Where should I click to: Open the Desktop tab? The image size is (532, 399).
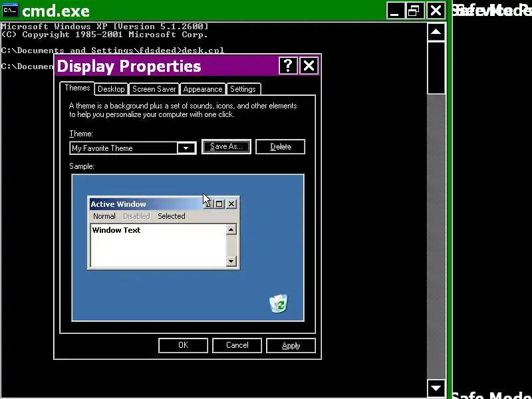[x=111, y=89]
